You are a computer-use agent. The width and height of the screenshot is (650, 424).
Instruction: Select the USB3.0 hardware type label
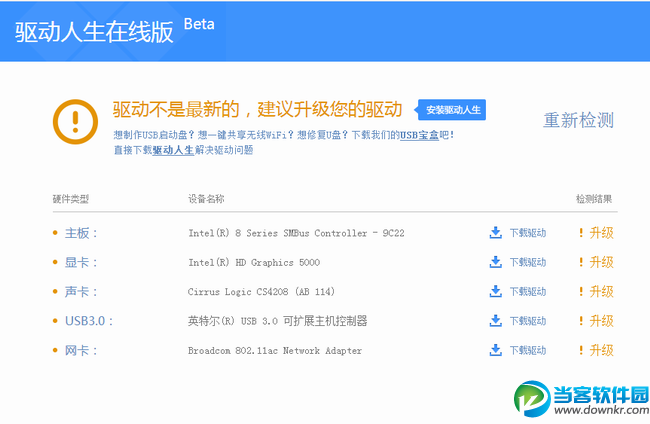89,321
